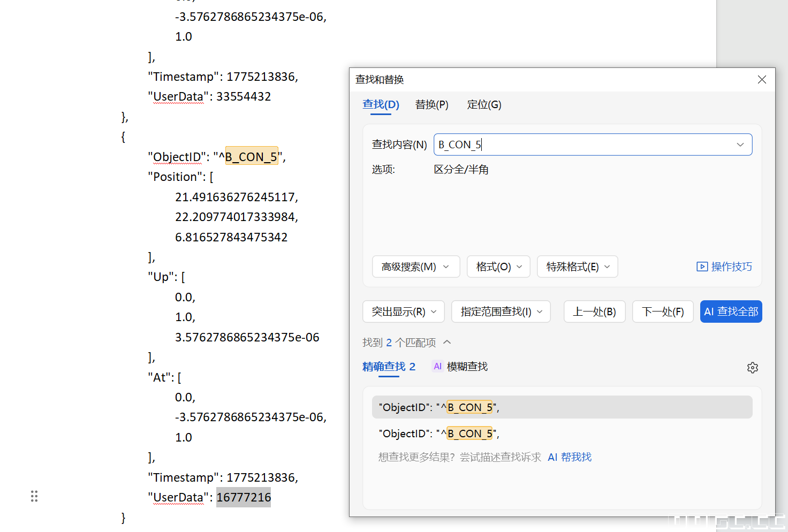
Task: Open the 高级搜索(M) dropdown
Action: pyautogui.click(x=415, y=267)
